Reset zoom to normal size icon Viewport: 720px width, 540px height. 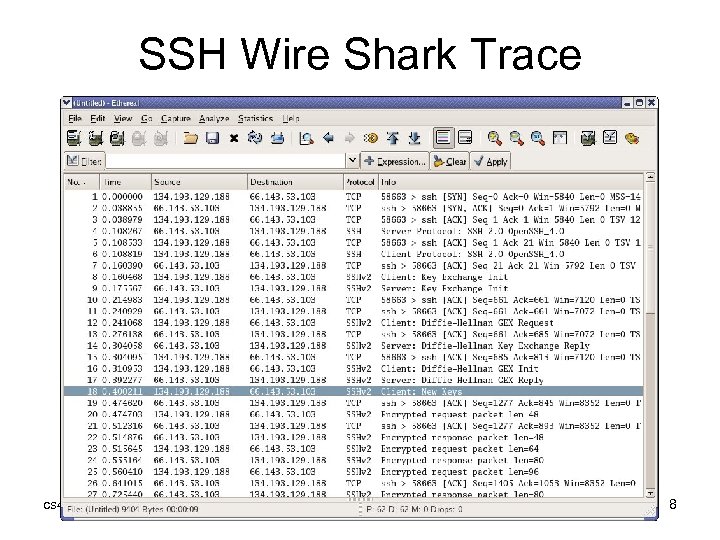pyautogui.click(x=538, y=138)
